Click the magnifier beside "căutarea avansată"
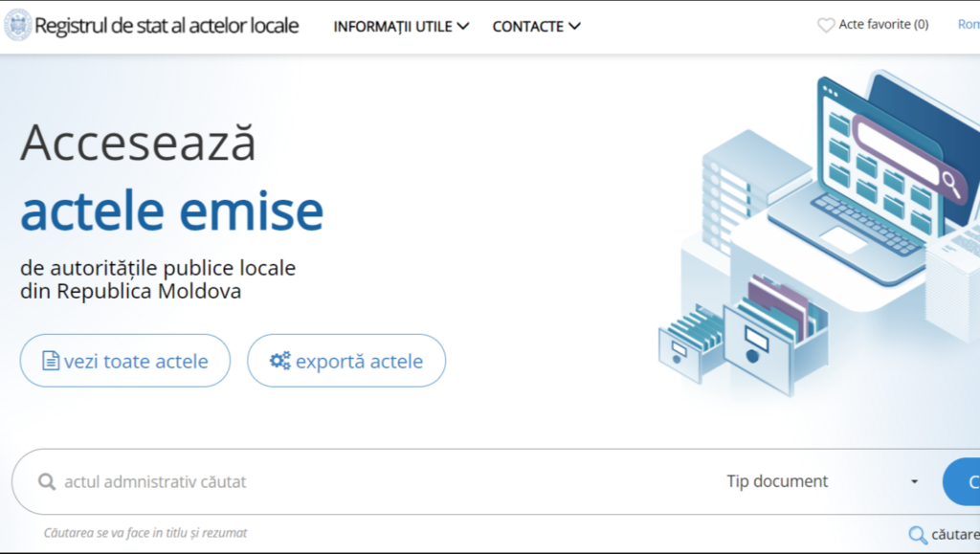This screenshot has height=554, width=980. 917,534
